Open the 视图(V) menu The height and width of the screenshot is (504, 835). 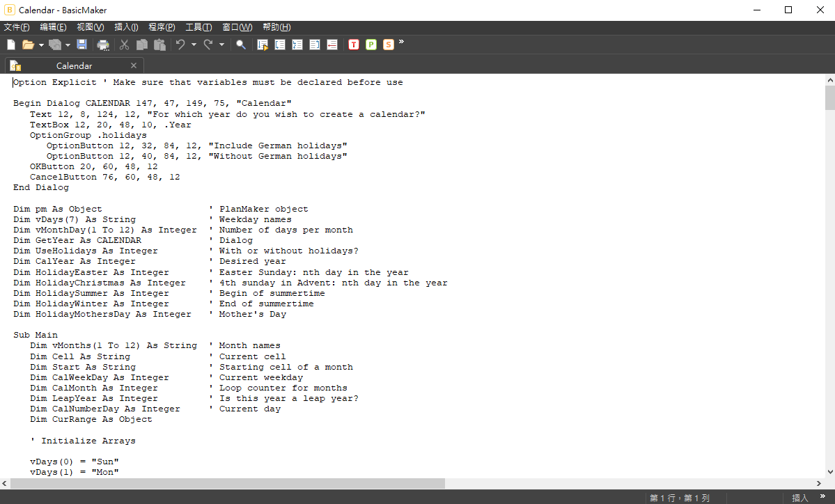[90, 27]
